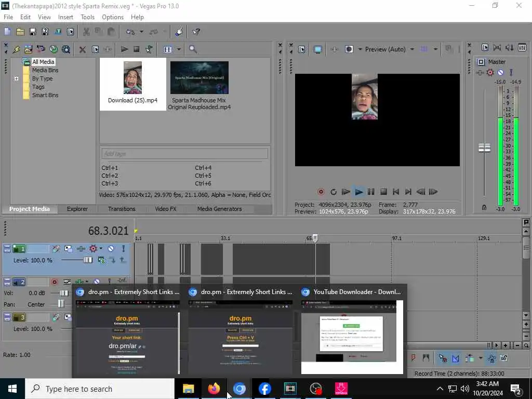Go to Start of project

pos(395,192)
